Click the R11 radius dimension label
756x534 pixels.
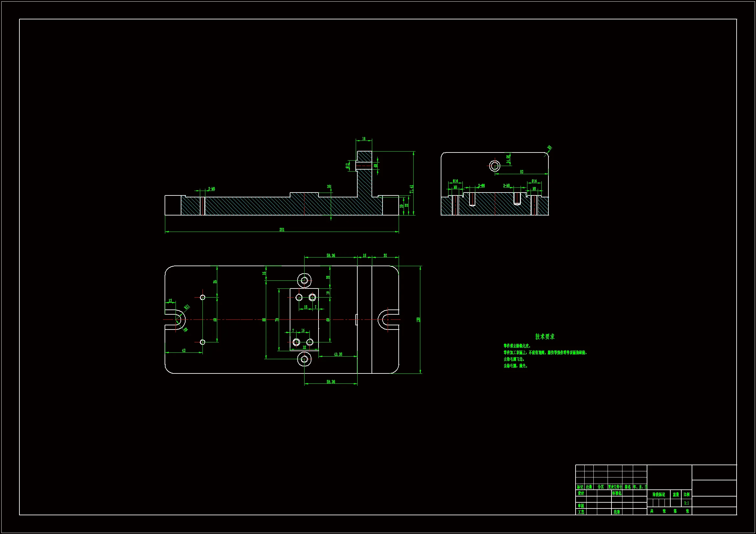pyautogui.click(x=187, y=307)
